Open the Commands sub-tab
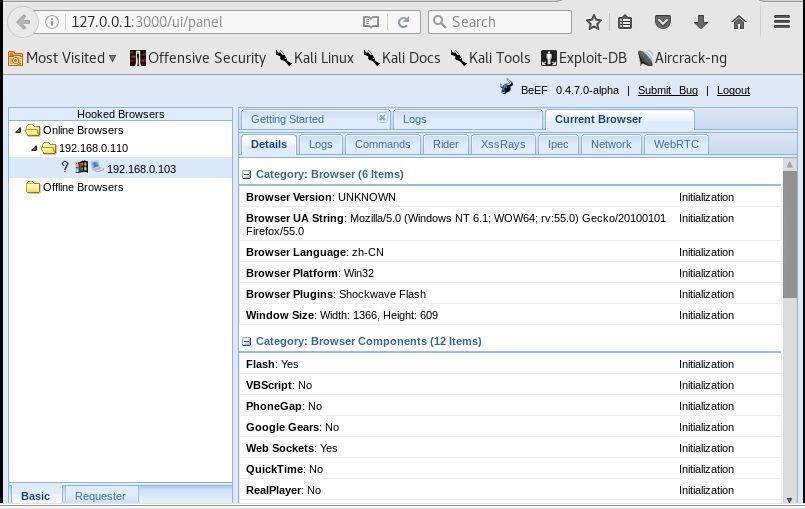 (x=382, y=144)
